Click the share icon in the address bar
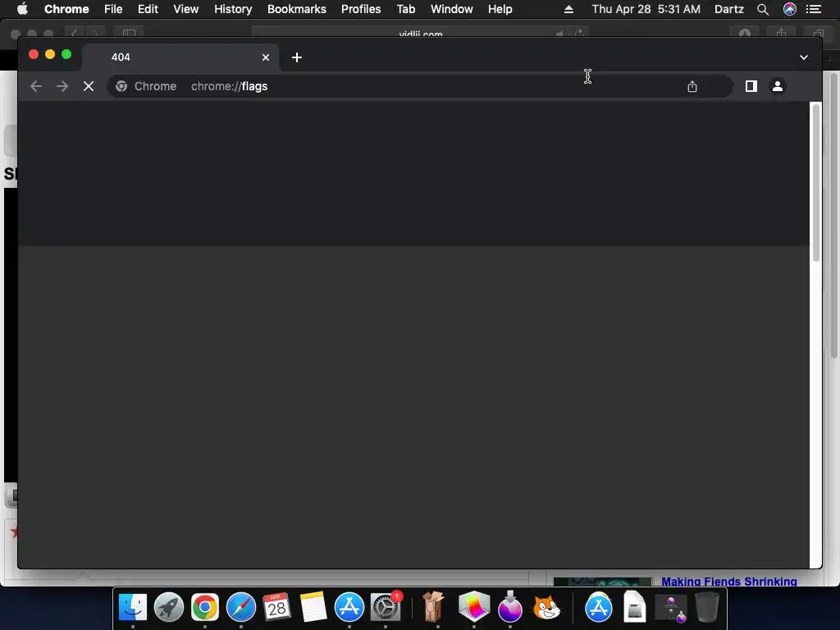The width and height of the screenshot is (840, 630). 692,86
